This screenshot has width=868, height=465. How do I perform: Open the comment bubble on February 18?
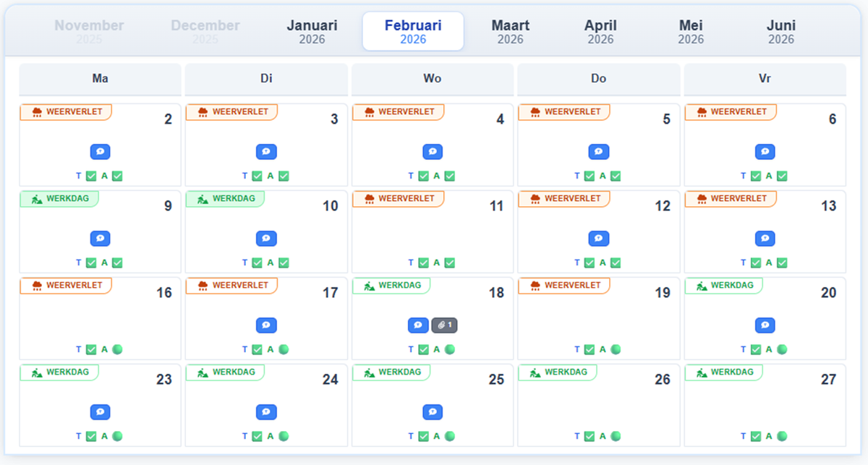pos(418,325)
